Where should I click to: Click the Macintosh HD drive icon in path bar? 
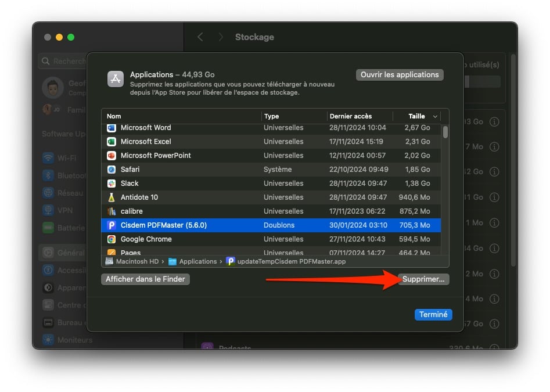pyautogui.click(x=109, y=261)
